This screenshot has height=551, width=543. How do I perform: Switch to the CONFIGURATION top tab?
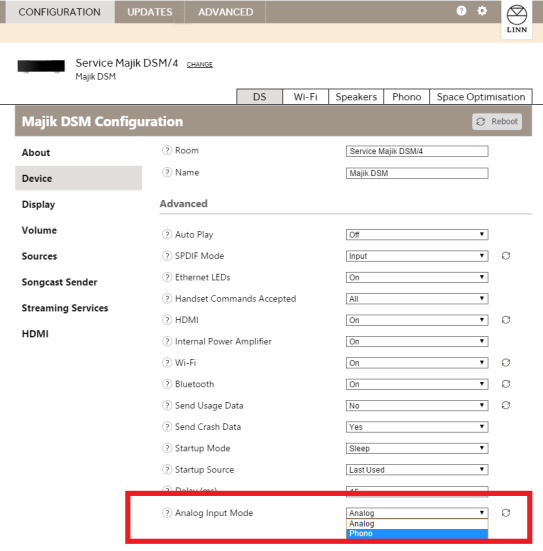[60, 12]
